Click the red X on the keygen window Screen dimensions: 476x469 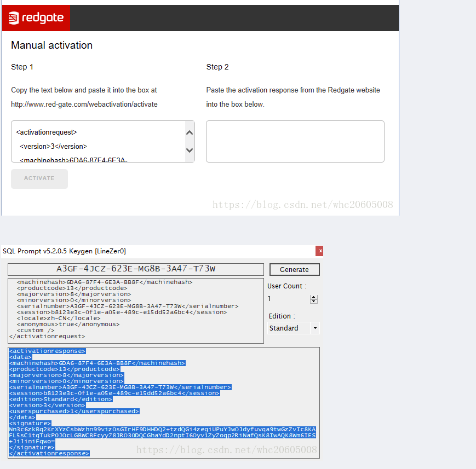point(320,251)
